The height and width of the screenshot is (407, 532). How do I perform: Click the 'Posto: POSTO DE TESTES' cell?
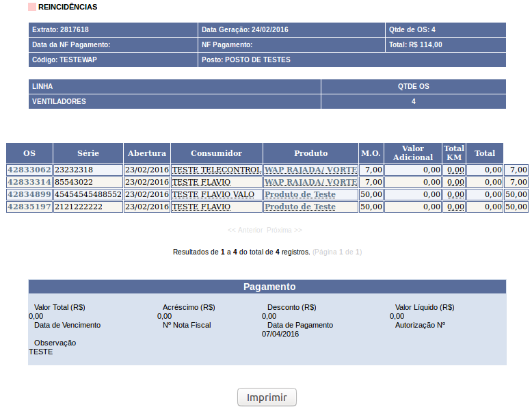pyautogui.click(x=352, y=60)
